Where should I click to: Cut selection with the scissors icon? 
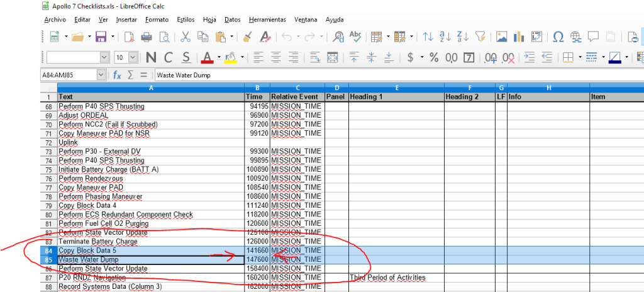[186, 37]
